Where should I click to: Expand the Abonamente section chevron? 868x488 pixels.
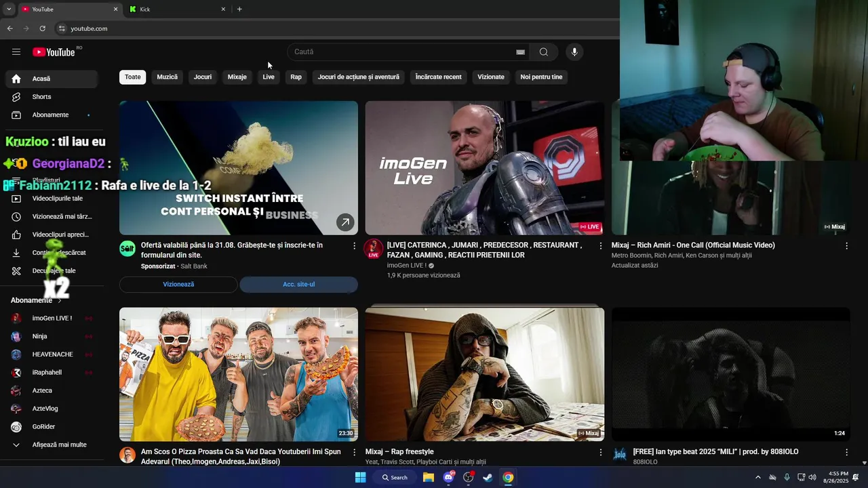pyautogui.click(x=60, y=300)
